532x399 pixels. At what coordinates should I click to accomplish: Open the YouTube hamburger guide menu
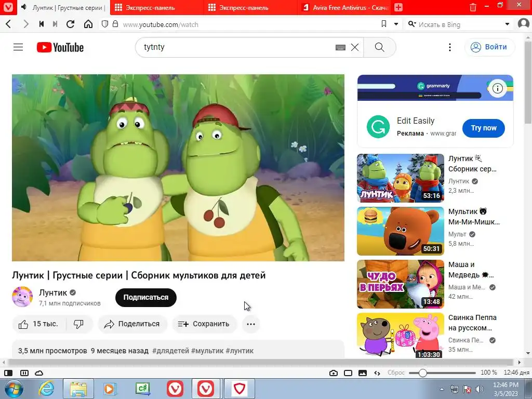coord(18,47)
